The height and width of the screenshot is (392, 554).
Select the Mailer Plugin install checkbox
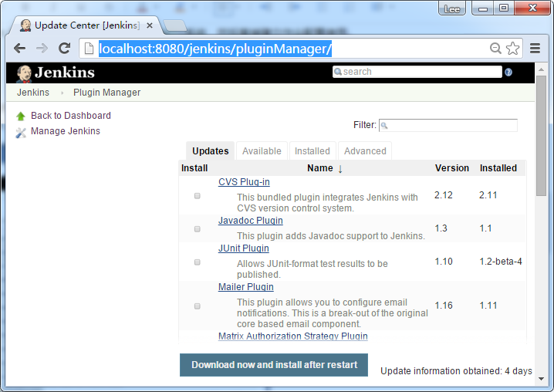197,306
